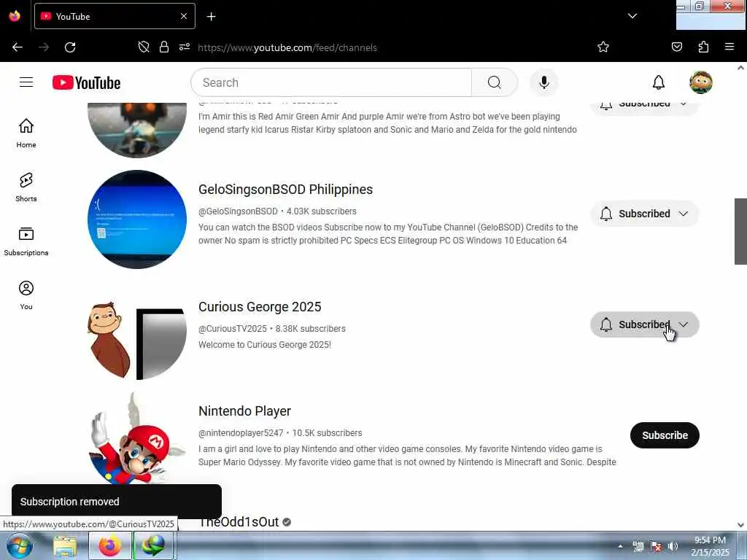Image resolution: width=747 pixels, height=560 pixels.
Task: Click the Subscription removed toast
Action: (x=117, y=502)
